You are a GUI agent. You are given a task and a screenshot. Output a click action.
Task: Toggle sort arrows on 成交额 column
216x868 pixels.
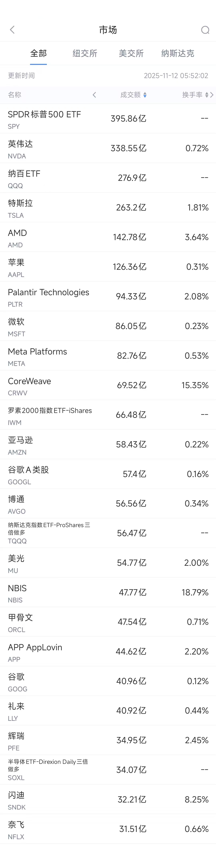pos(145,95)
